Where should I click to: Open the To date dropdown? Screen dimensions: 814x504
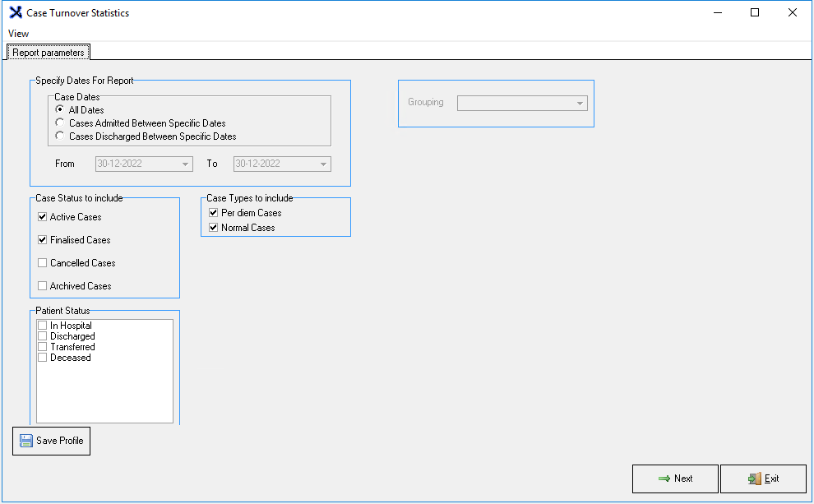324,164
